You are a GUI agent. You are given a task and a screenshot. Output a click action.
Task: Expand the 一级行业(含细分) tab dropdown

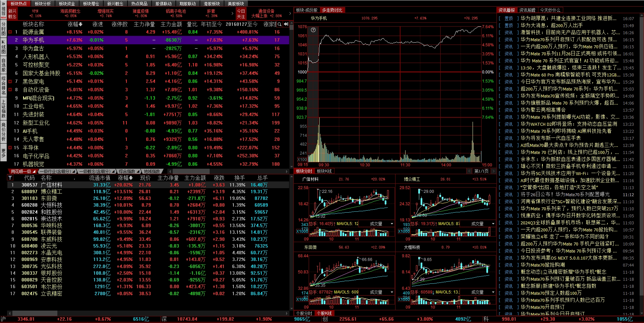click(74, 171)
